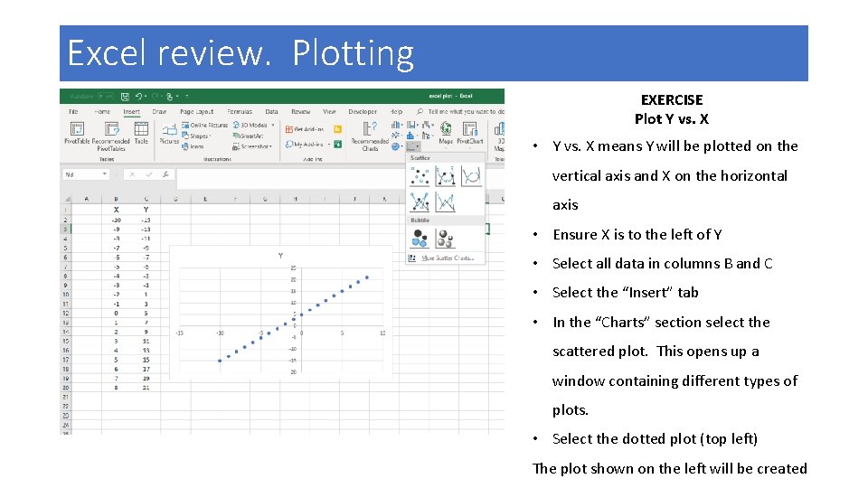Open the Maps chart button

[446, 134]
